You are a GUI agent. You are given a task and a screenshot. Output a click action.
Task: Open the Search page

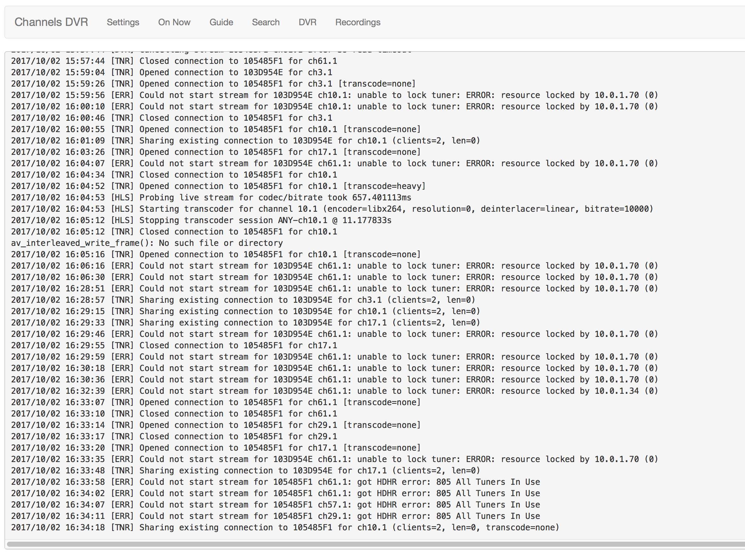(265, 22)
